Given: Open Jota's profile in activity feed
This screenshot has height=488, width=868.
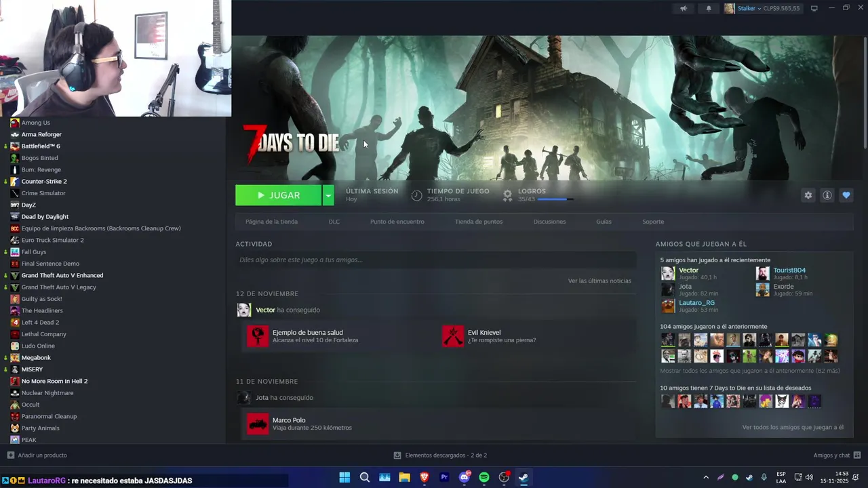Looking at the screenshot, I should pyautogui.click(x=262, y=398).
